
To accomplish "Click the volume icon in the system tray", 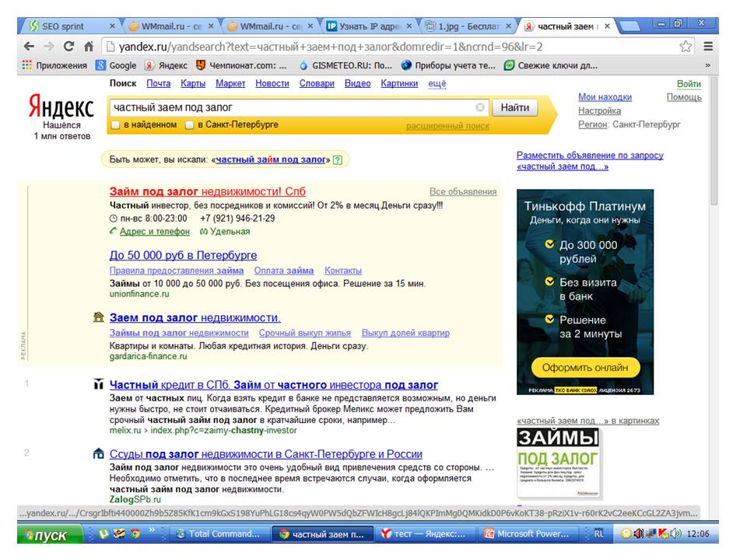I will point(675,534).
